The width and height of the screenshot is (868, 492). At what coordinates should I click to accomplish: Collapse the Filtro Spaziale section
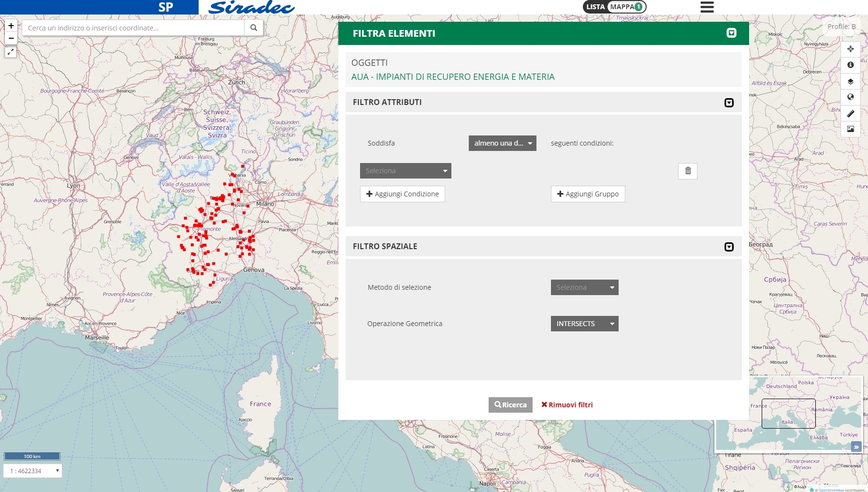click(729, 247)
